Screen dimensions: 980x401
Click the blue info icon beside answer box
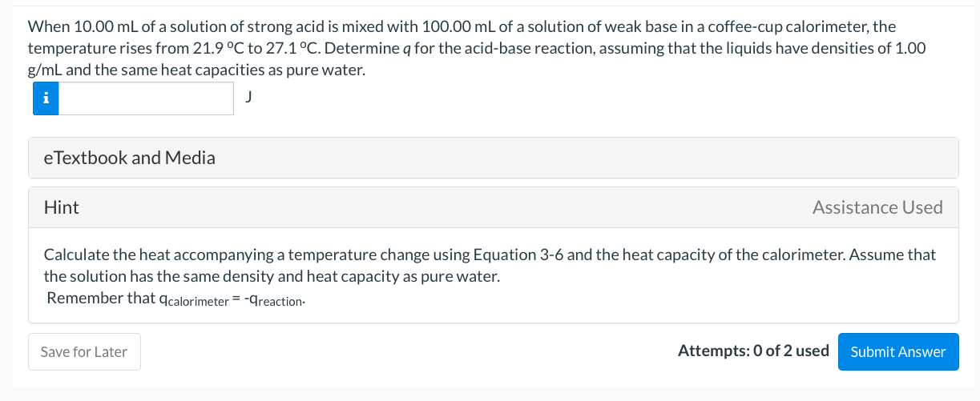[x=46, y=98]
